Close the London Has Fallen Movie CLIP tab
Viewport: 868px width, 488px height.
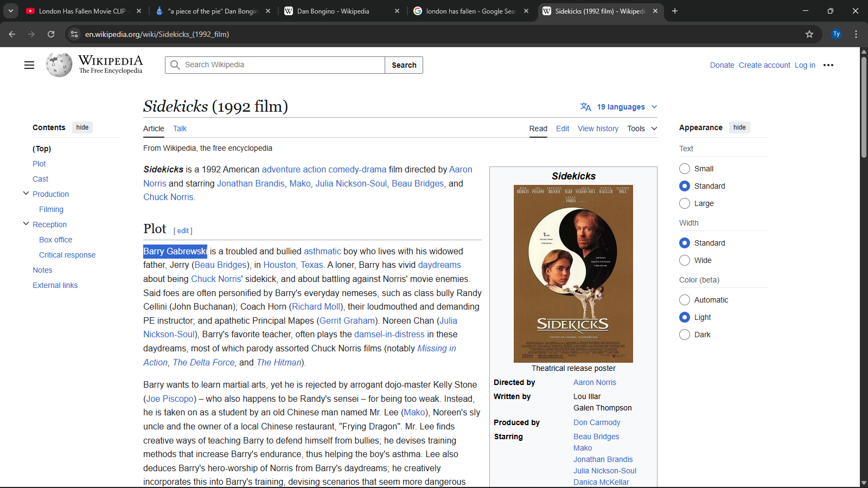[139, 11]
